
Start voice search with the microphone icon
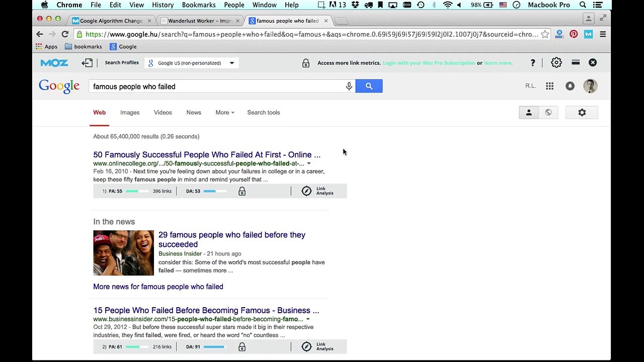[x=349, y=86]
